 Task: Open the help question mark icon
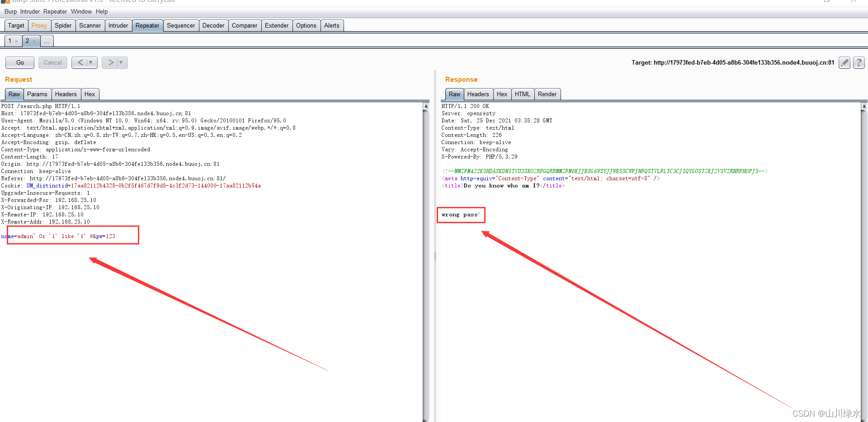pos(859,62)
